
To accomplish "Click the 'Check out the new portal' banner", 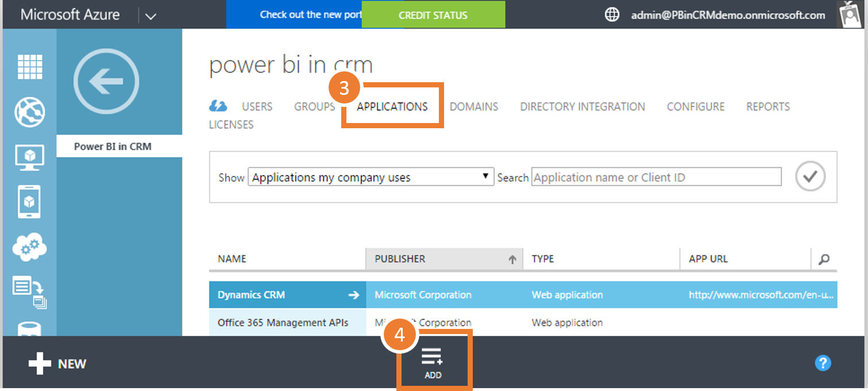I will (x=294, y=15).
